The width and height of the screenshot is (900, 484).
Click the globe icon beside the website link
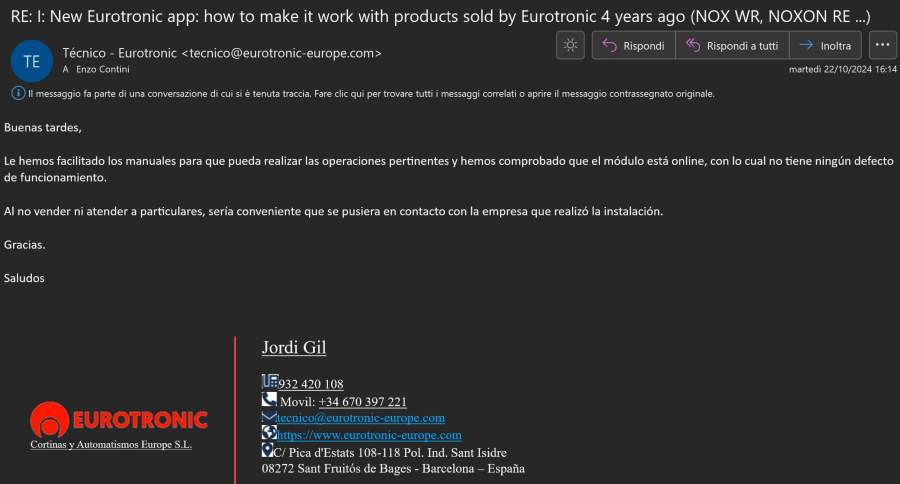[x=269, y=433]
